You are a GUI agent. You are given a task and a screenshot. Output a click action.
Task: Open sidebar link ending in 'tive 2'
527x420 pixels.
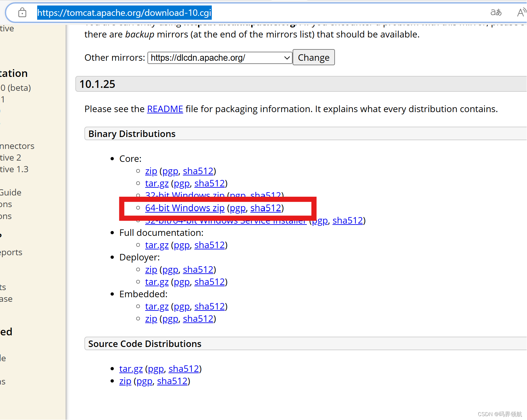[x=11, y=158]
